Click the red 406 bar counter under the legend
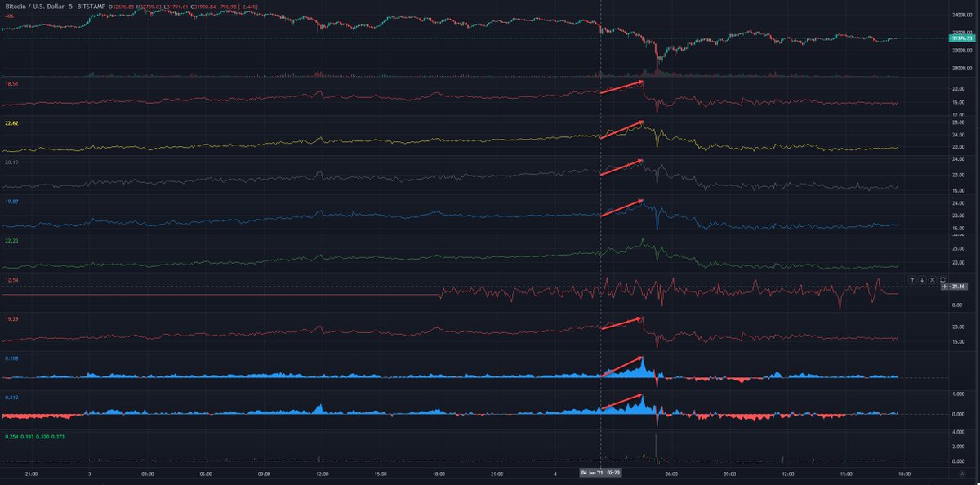Viewport: 980px width, 485px height. (x=9, y=16)
